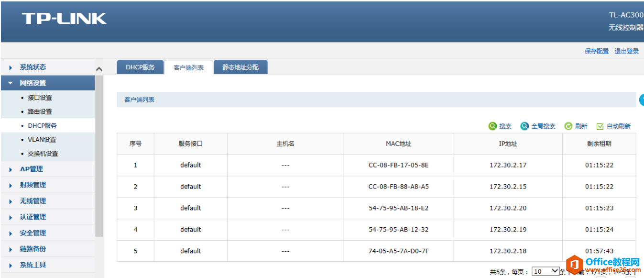644x278 pixels.
Task: Click lease time 01:15:24
Action: coord(599,230)
